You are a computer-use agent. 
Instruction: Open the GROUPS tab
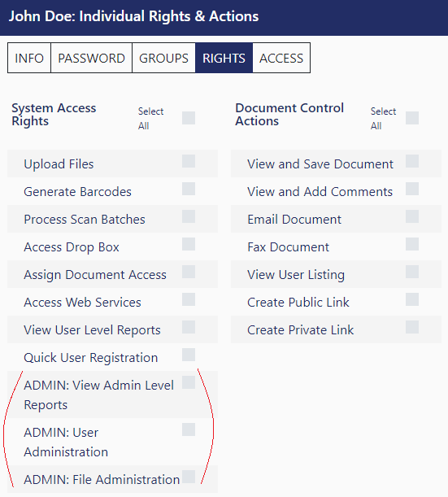[x=163, y=58]
